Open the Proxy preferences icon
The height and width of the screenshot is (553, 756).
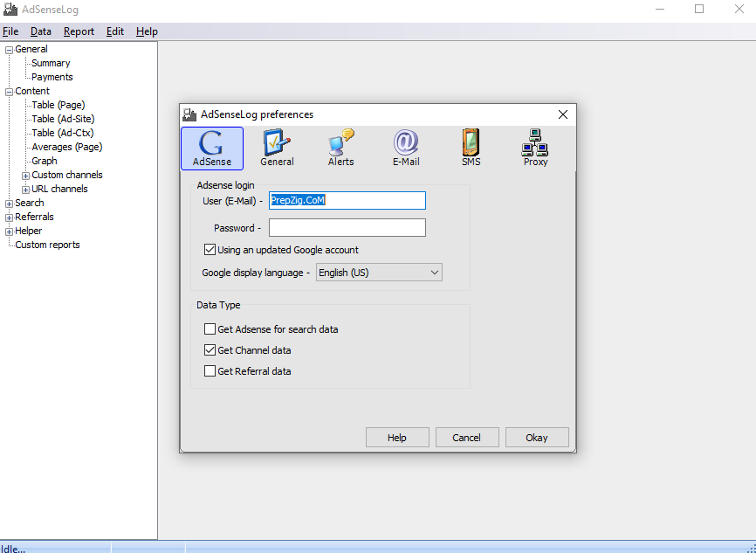click(535, 149)
